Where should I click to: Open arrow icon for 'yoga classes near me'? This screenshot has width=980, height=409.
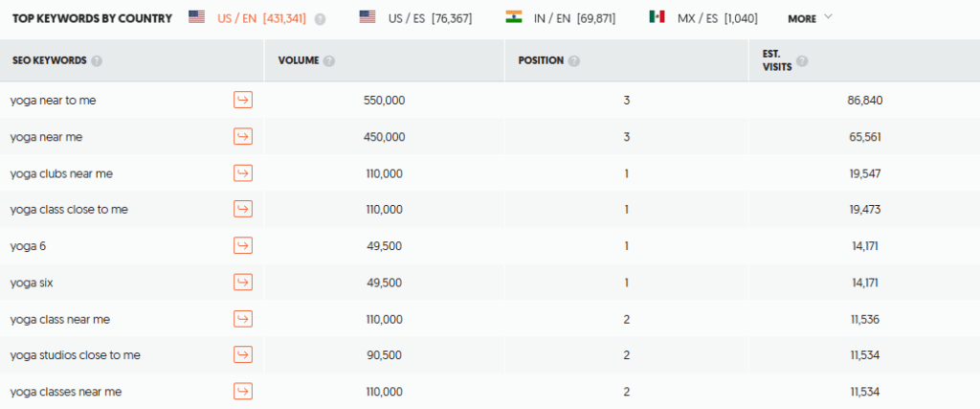pyautogui.click(x=243, y=392)
